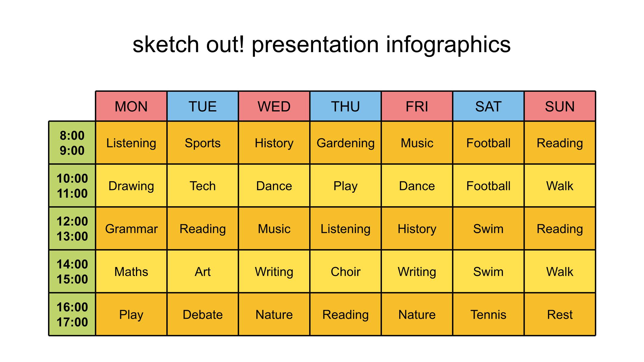Select the MON header cell
Viewport: 644px width, 362px height.
tap(131, 106)
